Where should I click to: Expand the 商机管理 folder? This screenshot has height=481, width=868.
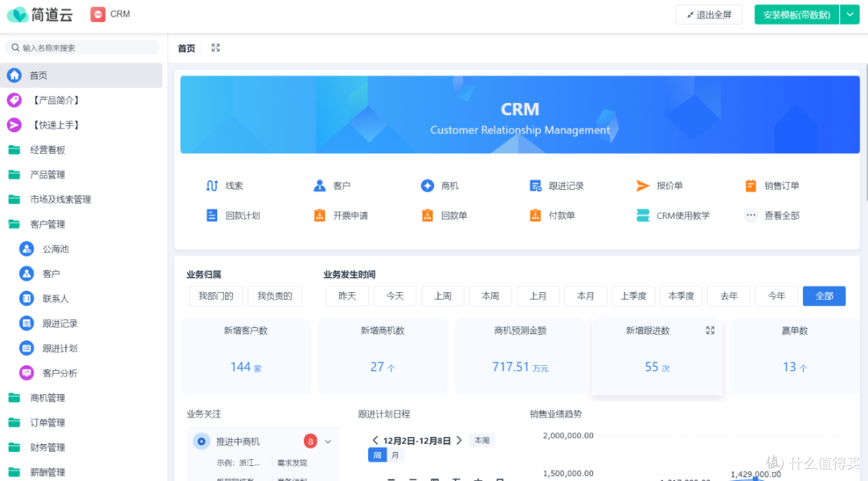(x=82, y=398)
